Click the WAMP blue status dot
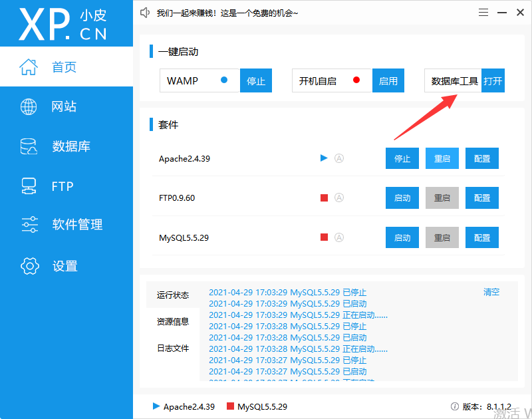The width and height of the screenshot is (532, 419). [x=224, y=80]
